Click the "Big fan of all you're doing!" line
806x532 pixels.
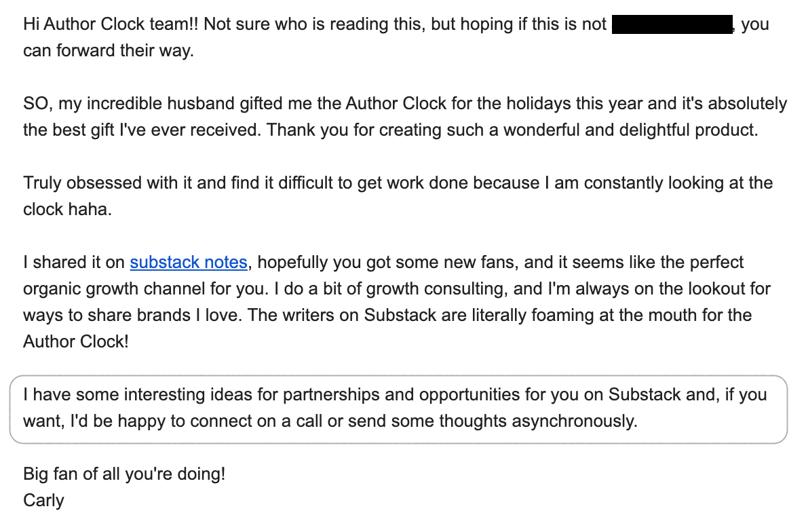coord(124,474)
